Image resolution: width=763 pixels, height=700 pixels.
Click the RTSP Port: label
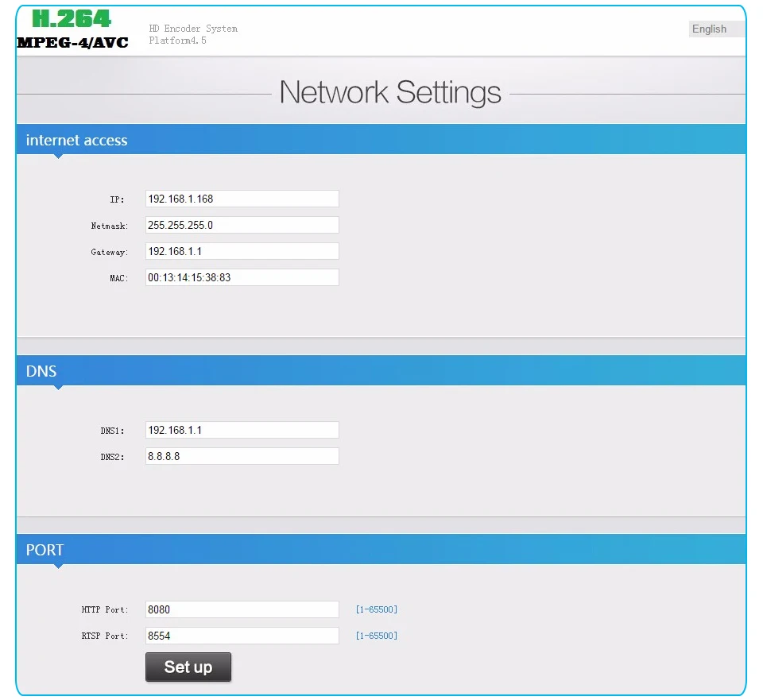click(x=105, y=636)
